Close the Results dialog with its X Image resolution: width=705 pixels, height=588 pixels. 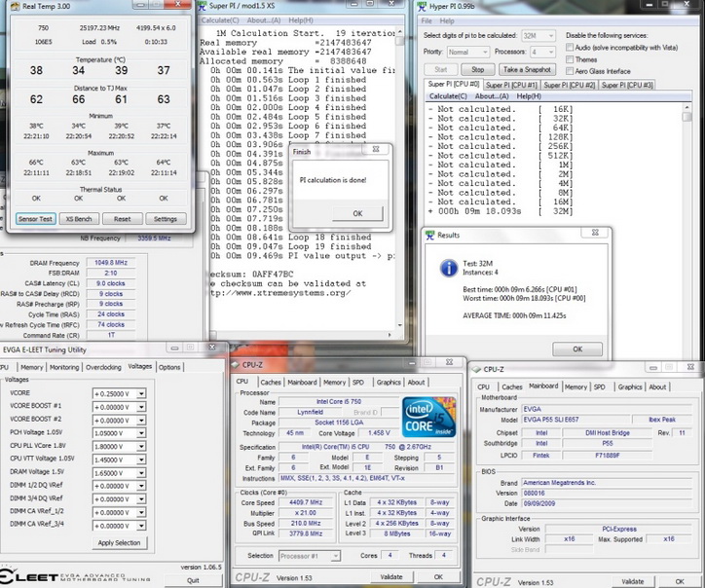pos(595,233)
